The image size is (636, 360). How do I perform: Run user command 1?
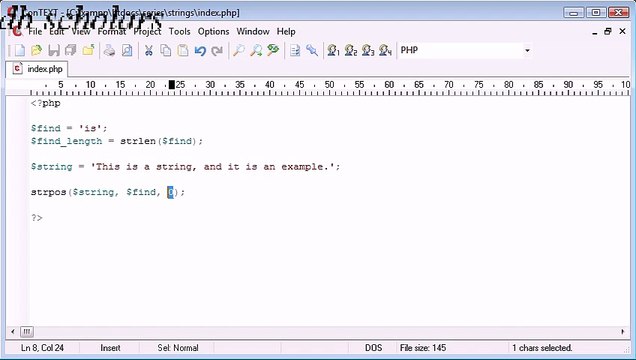pos(333,50)
